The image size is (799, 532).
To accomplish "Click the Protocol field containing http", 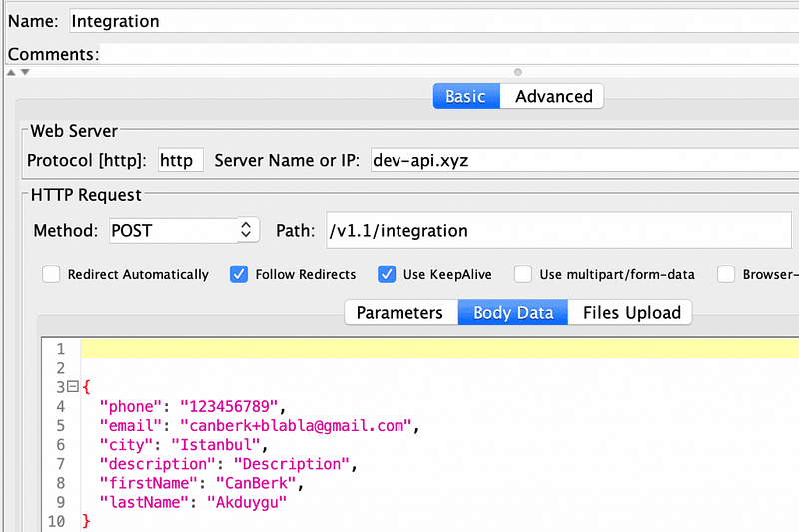I will 181,160.
